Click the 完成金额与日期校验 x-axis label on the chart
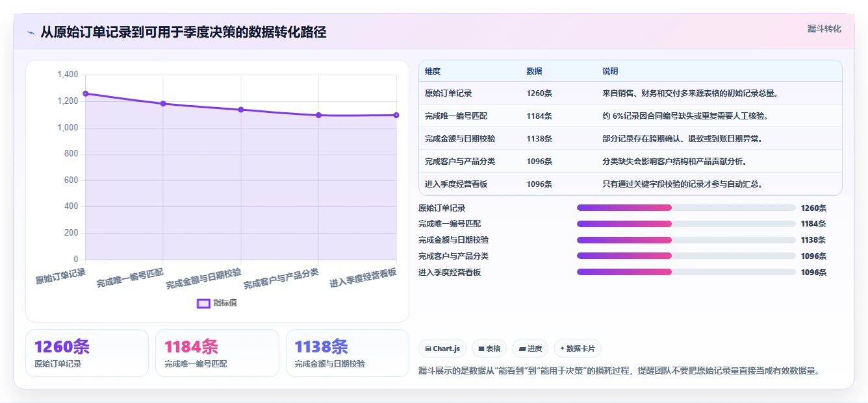Viewport: 868px width, 403px height. pos(203,278)
